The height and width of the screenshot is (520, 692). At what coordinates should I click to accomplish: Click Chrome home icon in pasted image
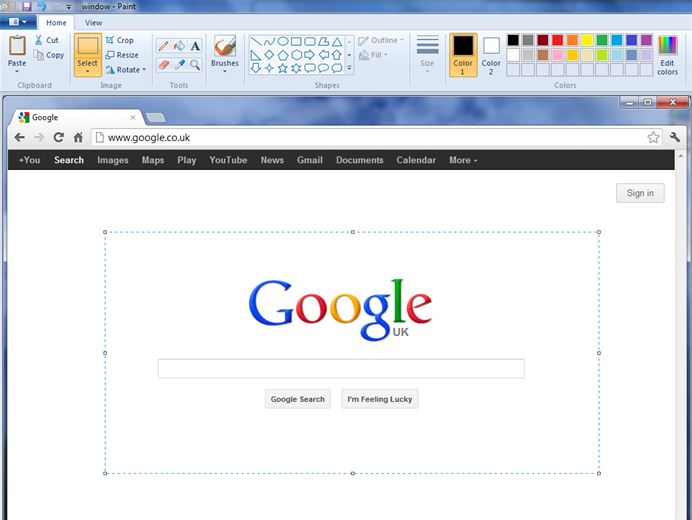pos(78,137)
